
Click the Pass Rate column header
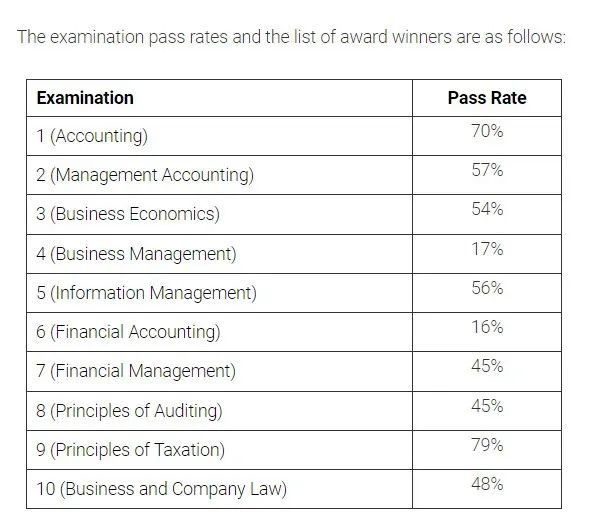[487, 98]
